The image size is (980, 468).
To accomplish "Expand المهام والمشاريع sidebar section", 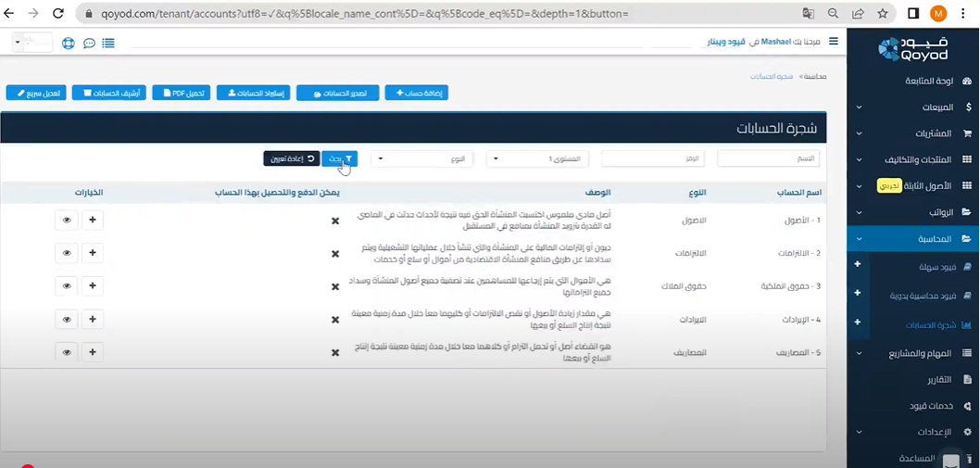I will click(860, 353).
